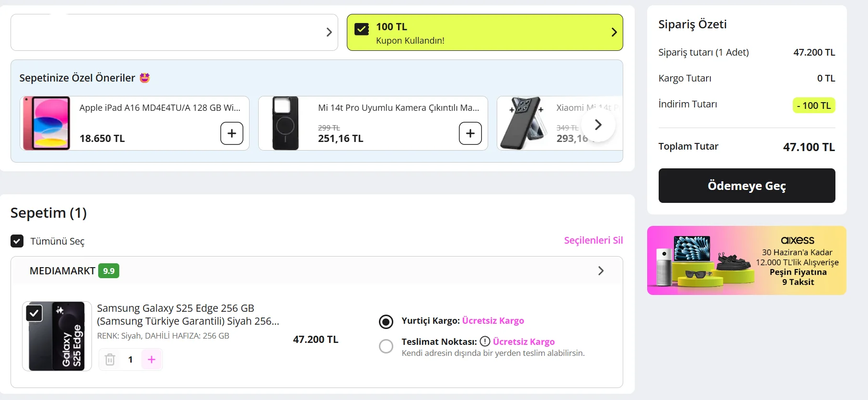Click Seçilenleri Sil link

[x=594, y=240]
